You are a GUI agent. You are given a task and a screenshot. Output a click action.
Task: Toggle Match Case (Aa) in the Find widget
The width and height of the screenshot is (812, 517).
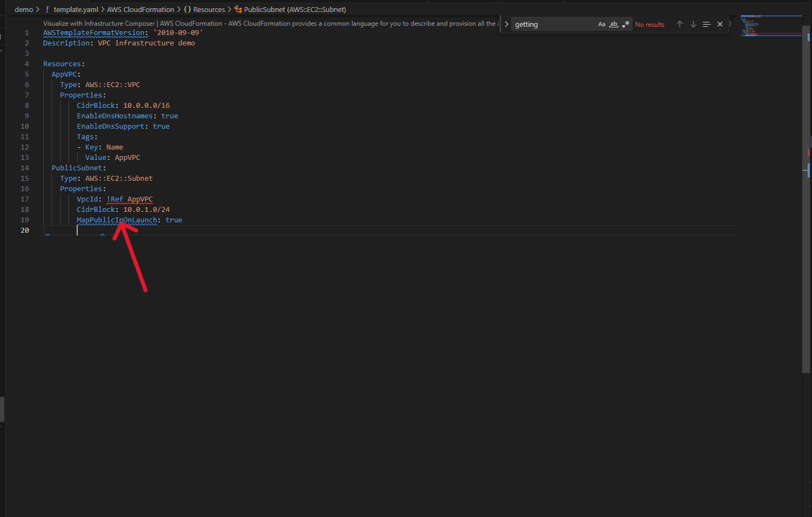(x=602, y=24)
